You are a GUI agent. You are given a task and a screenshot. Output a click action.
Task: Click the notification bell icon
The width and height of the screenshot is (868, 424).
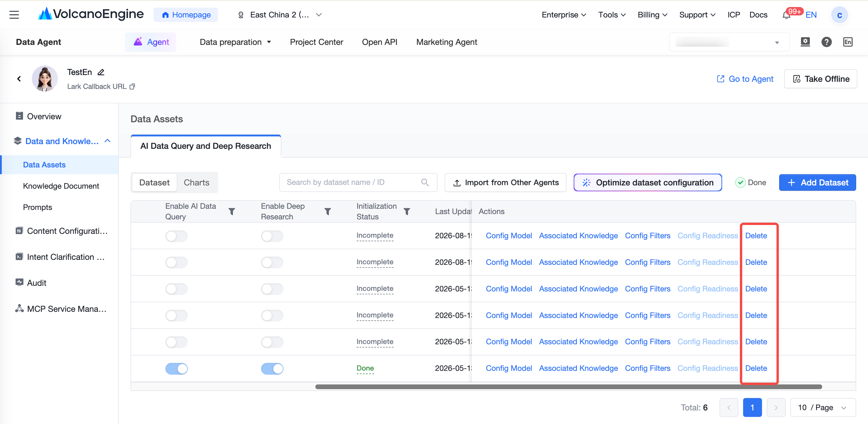point(787,15)
